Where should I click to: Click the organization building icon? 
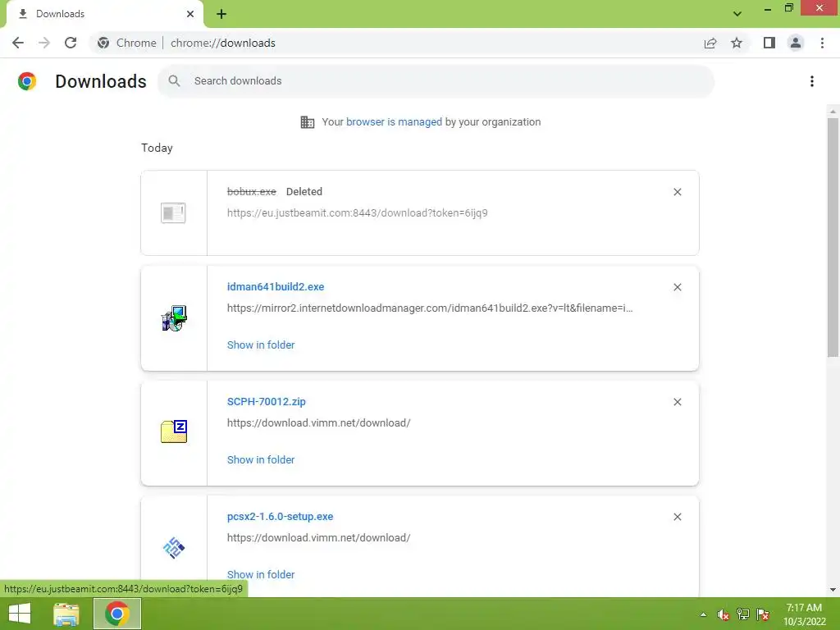(308, 122)
